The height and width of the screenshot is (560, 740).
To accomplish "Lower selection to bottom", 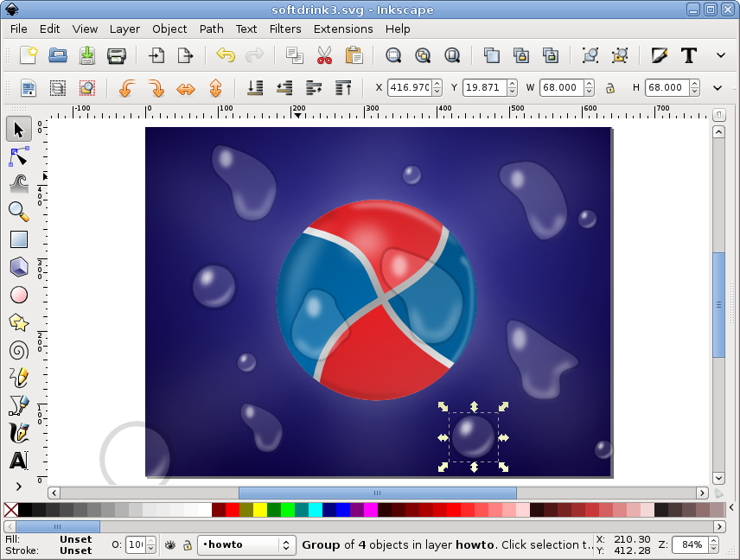I will point(255,88).
